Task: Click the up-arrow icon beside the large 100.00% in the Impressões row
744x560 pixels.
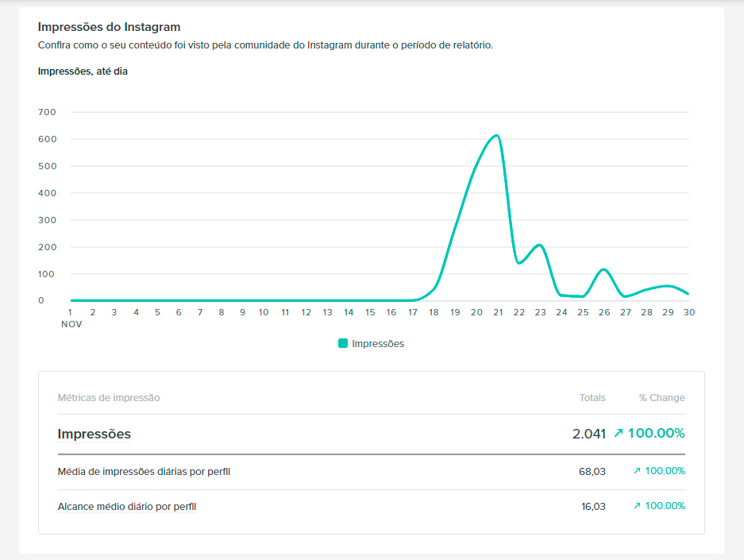Action: (619, 433)
